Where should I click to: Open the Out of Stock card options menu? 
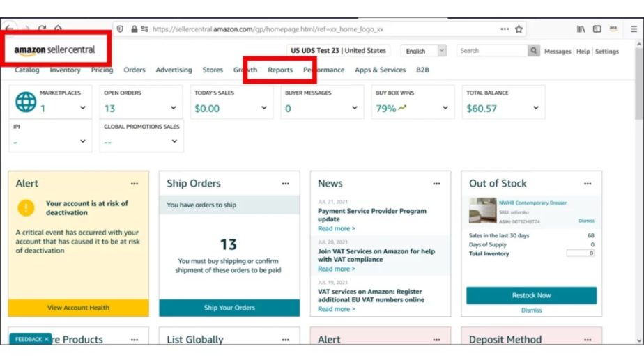(x=588, y=184)
